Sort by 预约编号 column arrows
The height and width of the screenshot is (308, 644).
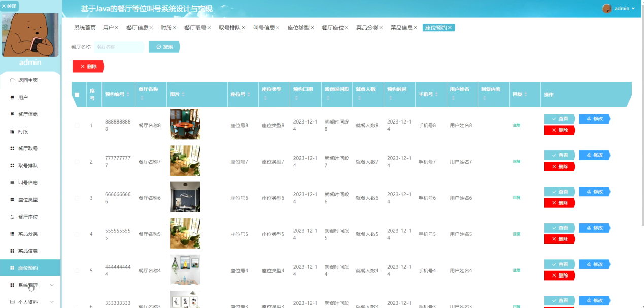click(128, 95)
